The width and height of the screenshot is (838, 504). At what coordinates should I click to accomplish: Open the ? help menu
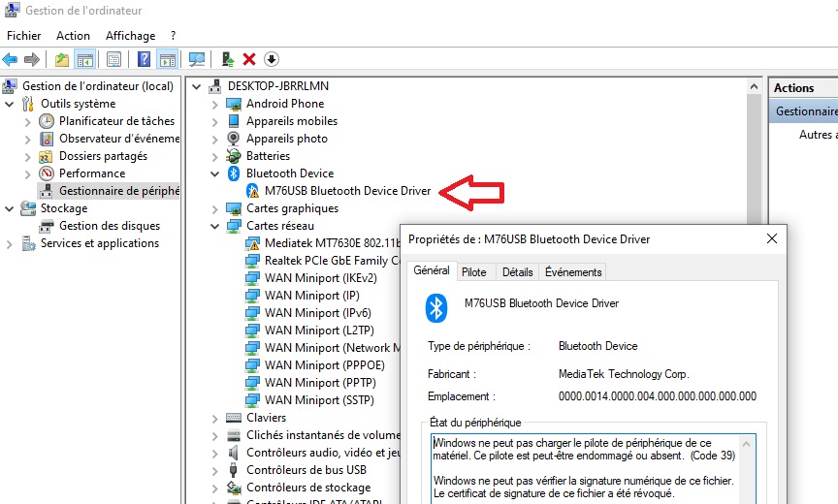(173, 36)
